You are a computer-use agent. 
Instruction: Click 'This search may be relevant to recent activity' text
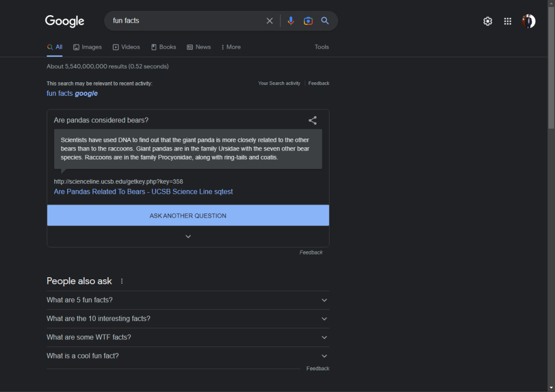100,84
